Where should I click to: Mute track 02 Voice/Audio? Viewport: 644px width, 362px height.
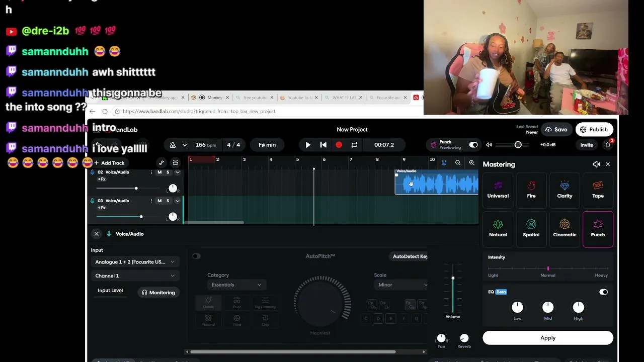[159, 172]
